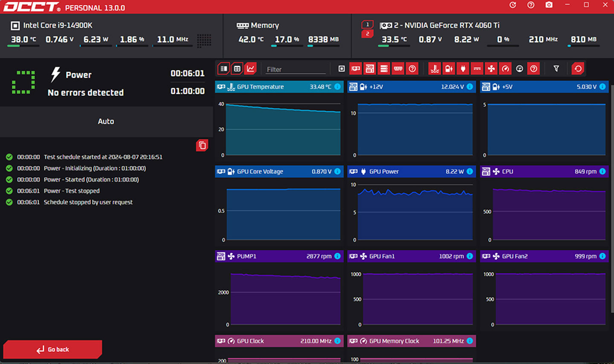
Task: Click the 'No errors detected' status text
Action: click(86, 92)
